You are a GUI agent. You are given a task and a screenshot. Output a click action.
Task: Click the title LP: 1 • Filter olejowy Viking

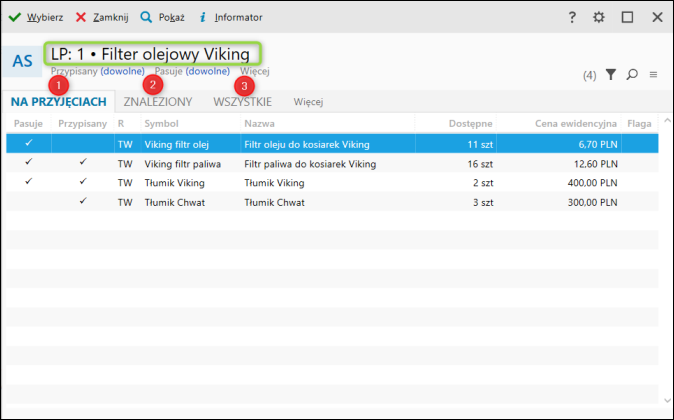[150, 54]
